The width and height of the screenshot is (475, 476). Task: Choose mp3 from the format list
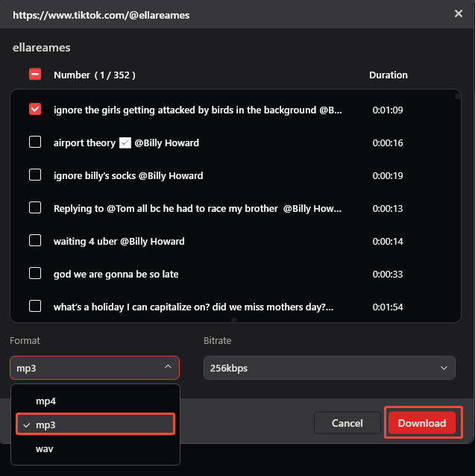pyautogui.click(x=95, y=424)
